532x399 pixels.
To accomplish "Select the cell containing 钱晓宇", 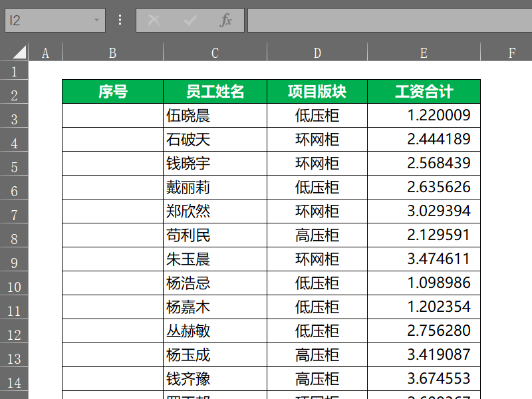I will [215, 164].
